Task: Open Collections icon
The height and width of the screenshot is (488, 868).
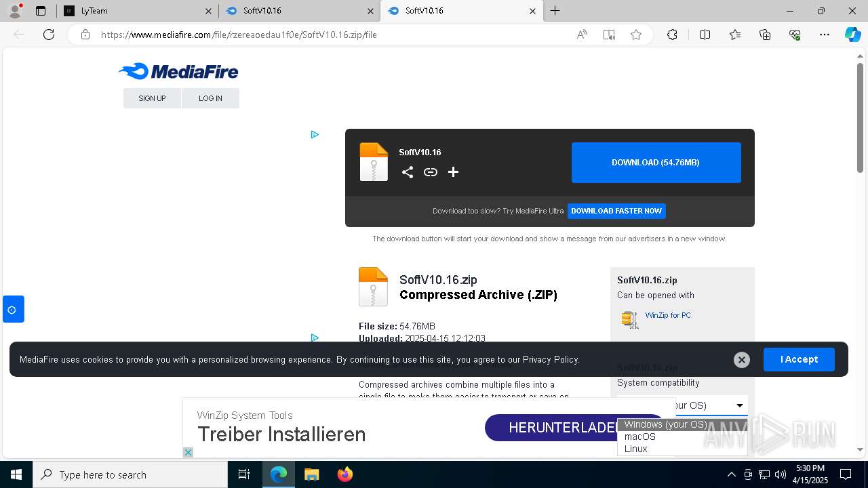Action: 765,35
